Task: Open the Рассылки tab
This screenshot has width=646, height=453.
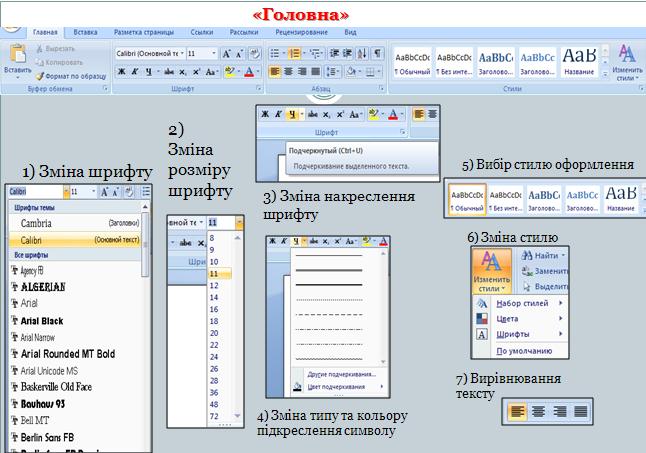Action: click(x=244, y=32)
